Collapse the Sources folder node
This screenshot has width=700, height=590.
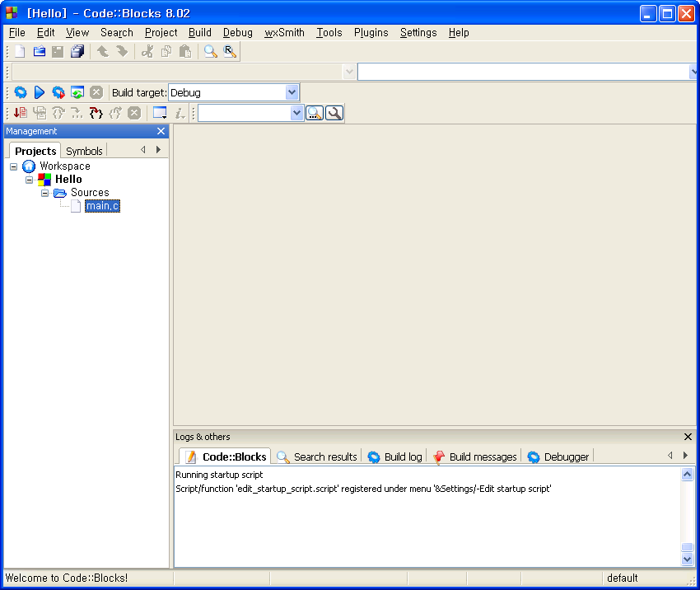45,193
